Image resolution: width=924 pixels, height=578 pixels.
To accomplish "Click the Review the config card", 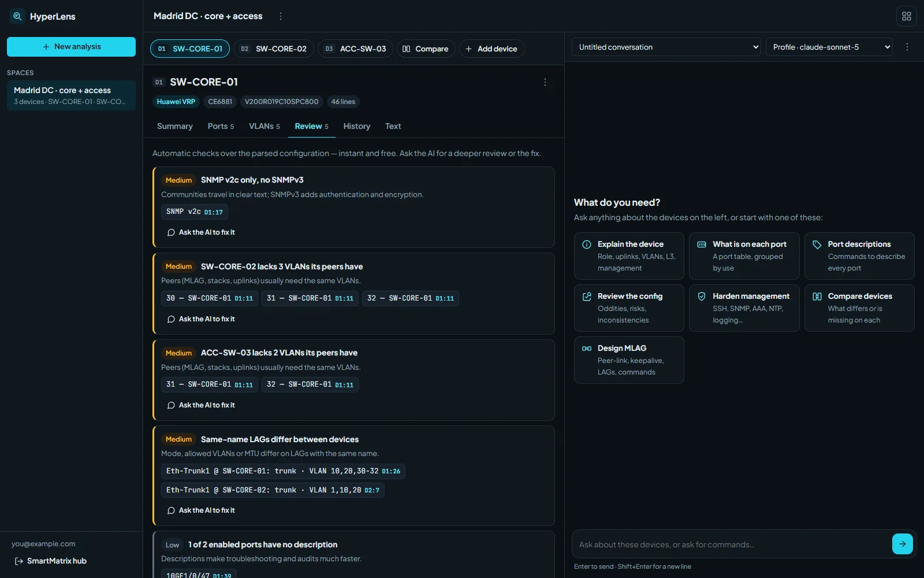I will coord(629,308).
